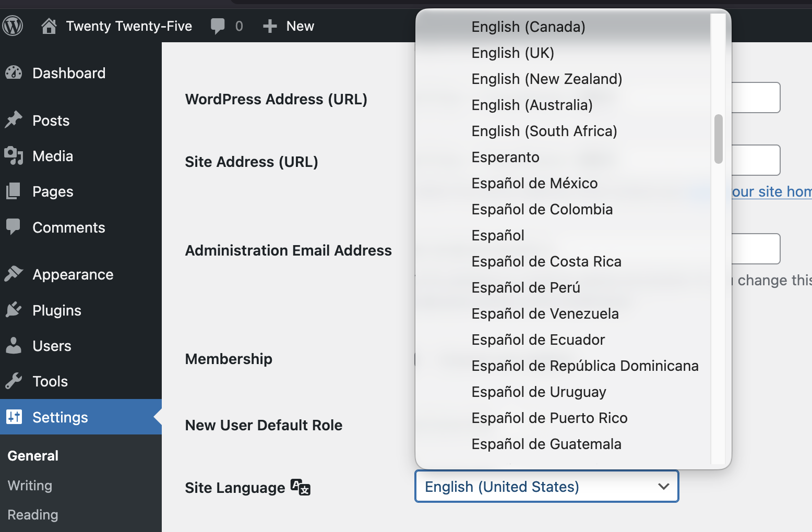Choose English (Australia) in the language list
This screenshot has height=532, width=812.
click(532, 105)
